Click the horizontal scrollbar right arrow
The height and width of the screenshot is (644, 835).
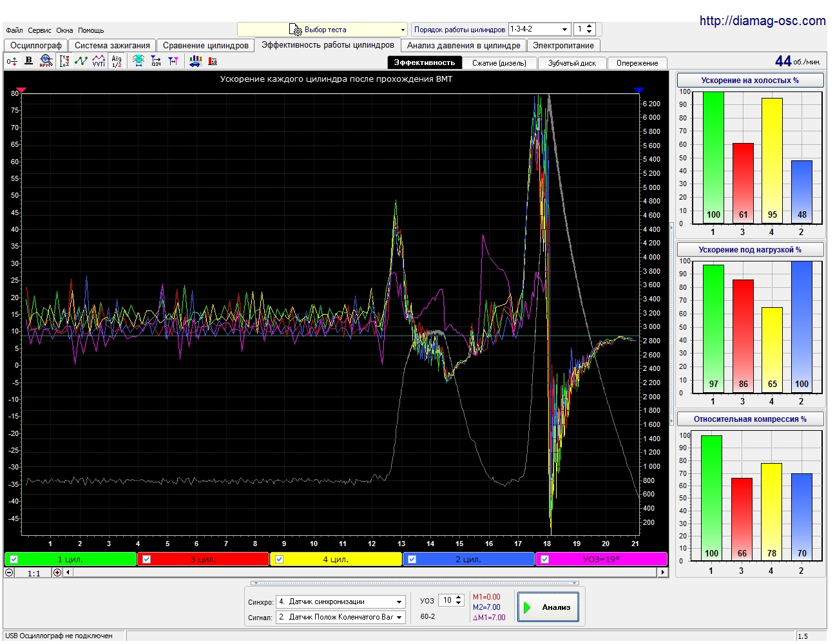(x=662, y=573)
